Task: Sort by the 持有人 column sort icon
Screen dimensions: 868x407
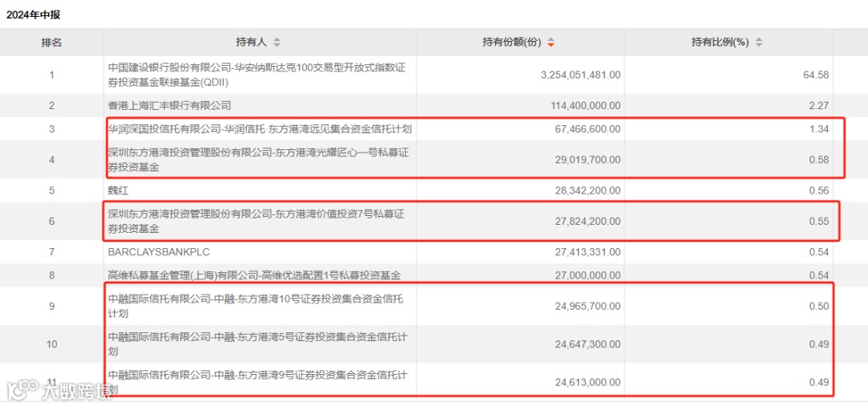Action: click(x=276, y=43)
